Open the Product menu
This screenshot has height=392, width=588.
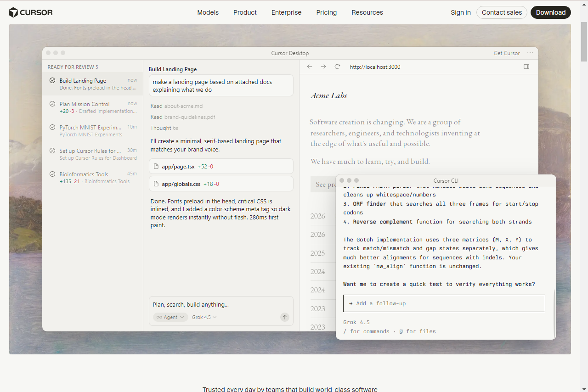245,12
